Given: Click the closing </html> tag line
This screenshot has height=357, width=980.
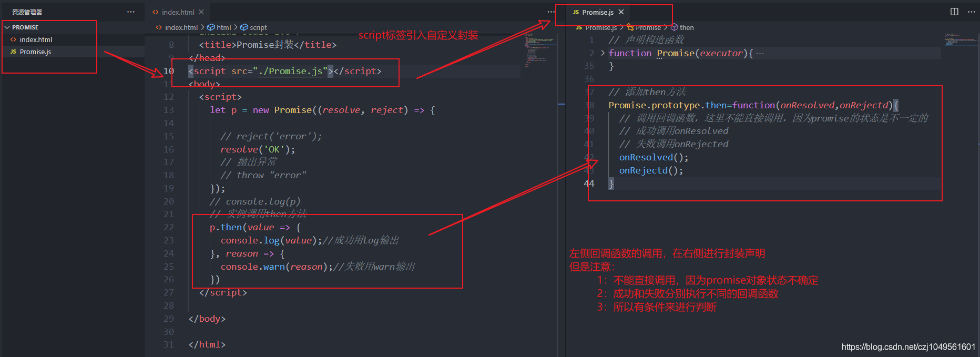Looking at the screenshot, I should [207, 344].
